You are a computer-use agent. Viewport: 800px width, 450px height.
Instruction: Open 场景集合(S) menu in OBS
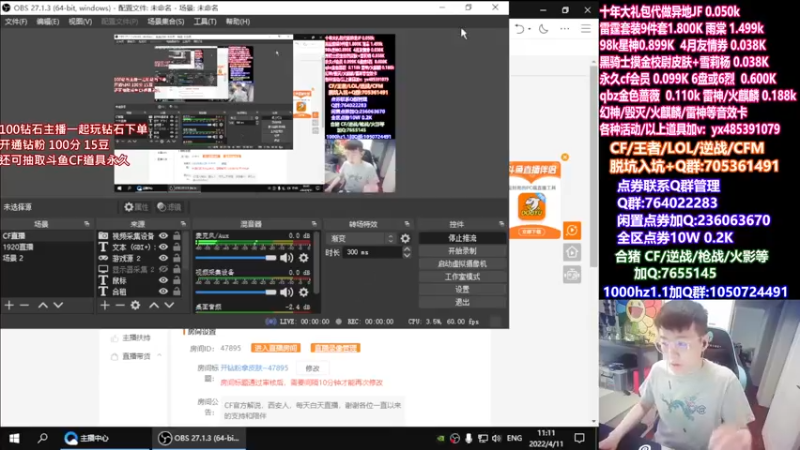coord(166,21)
